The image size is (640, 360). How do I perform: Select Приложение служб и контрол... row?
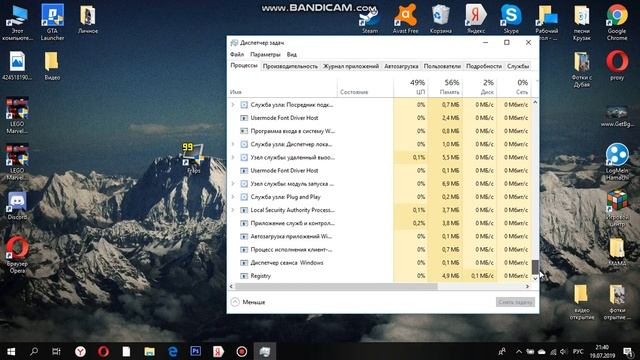pos(380,223)
